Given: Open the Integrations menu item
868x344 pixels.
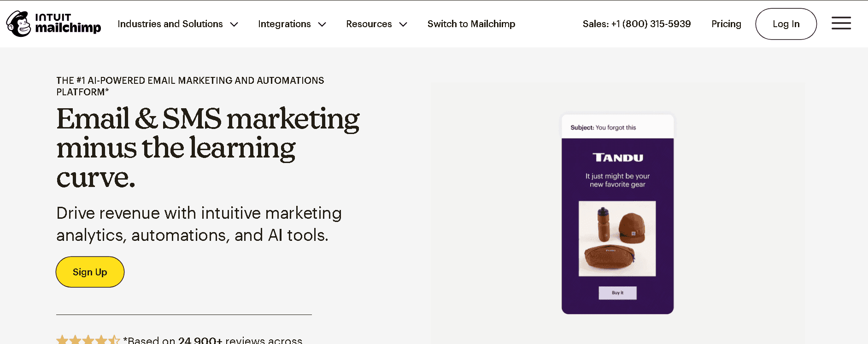Looking at the screenshot, I should tap(284, 24).
